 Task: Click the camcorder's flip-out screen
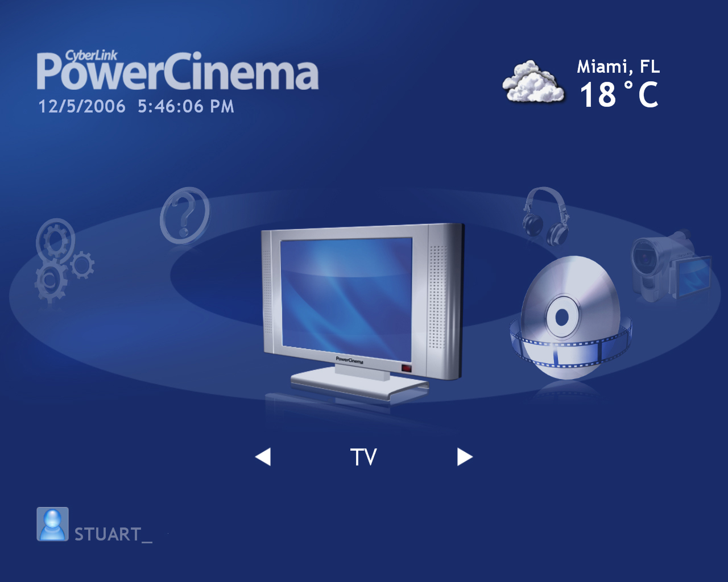pyautogui.click(x=693, y=276)
